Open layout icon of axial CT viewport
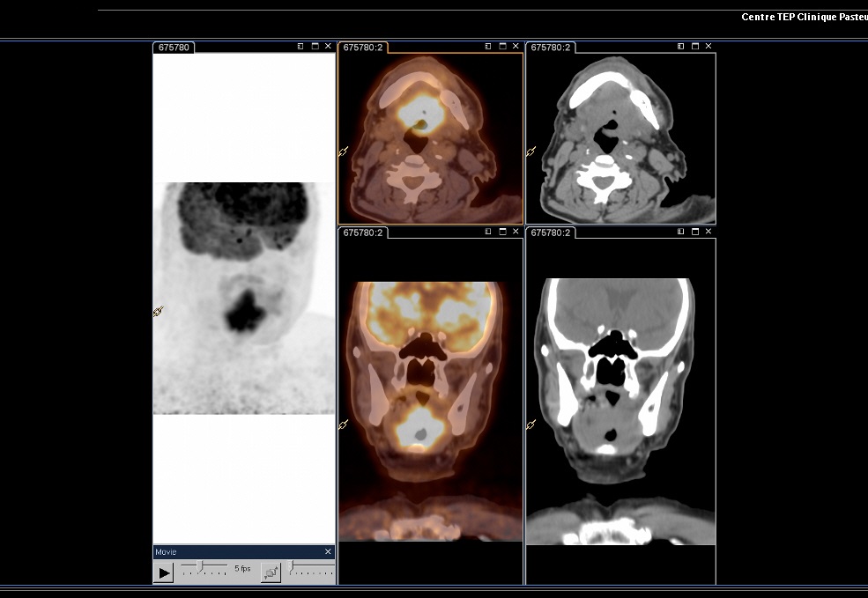Image resolution: width=868 pixels, height=598 pixels. (681, 47)
